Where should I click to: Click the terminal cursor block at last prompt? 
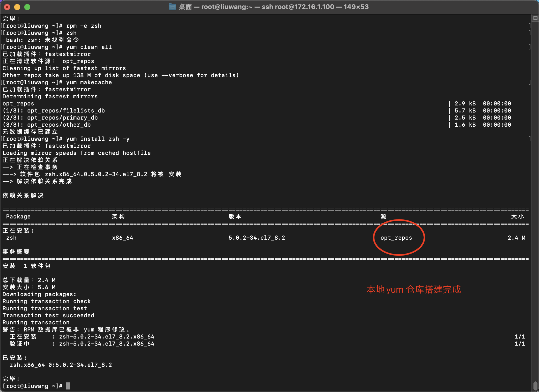point(68,386)
